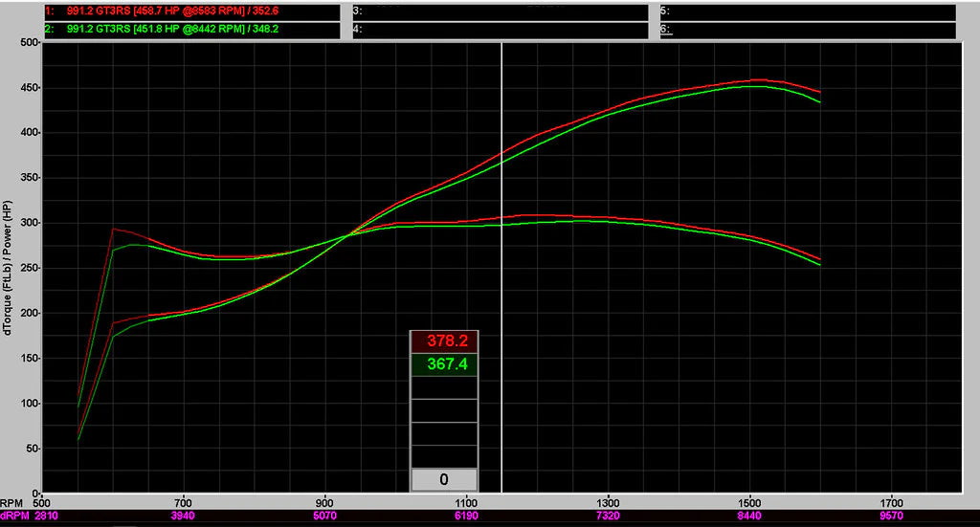Click the dTorque / Power vertical axis label
This screenshot has height=527, width=980.
tap(8, 268)
